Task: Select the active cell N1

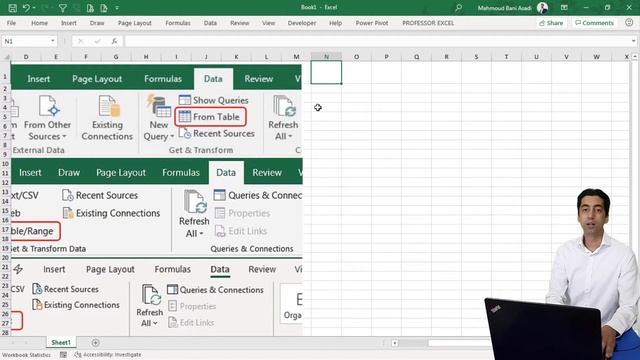Action: [x=326, y=72]
